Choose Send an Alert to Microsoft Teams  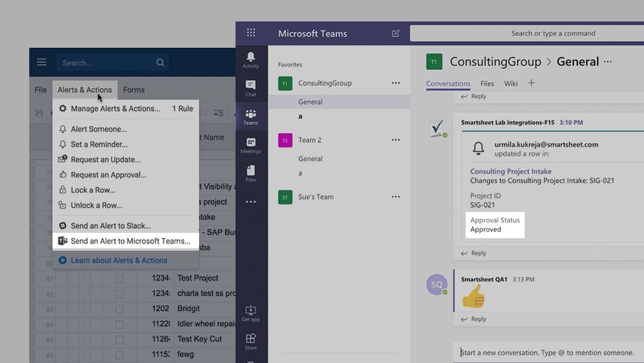click(126, 241)
